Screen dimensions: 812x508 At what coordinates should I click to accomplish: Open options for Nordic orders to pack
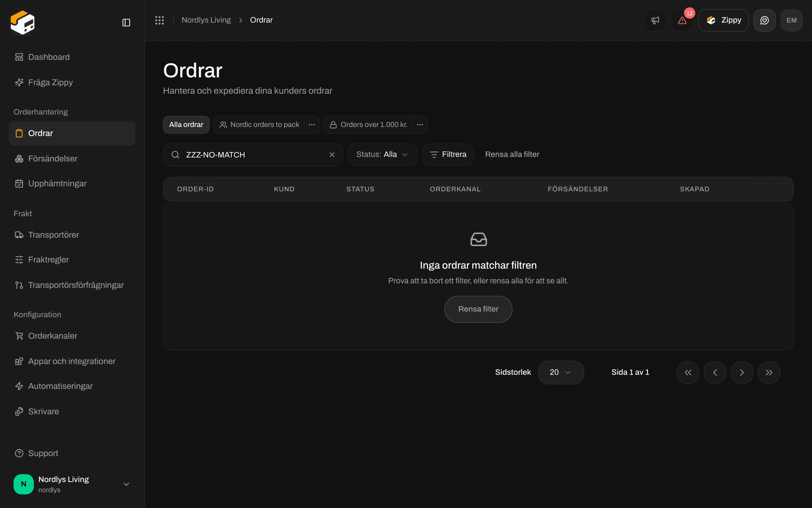click(312, 125)
